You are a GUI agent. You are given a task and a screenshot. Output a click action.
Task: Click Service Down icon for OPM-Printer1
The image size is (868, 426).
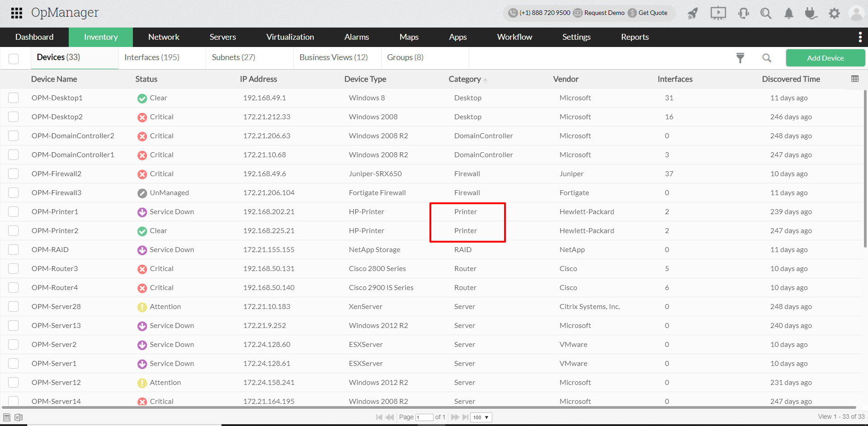click(142, 212)
